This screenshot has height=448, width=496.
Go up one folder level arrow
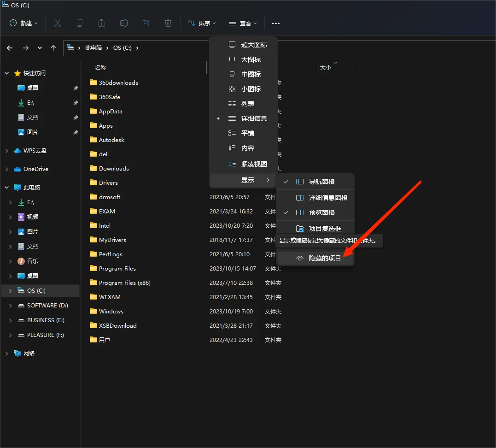tap(53, 48)
